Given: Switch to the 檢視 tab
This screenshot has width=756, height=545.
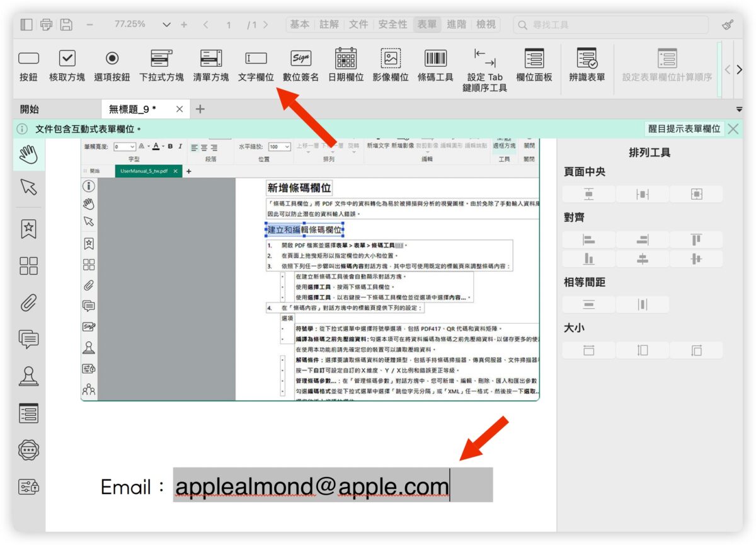Looking at the screenshot, I should [486, 25].
